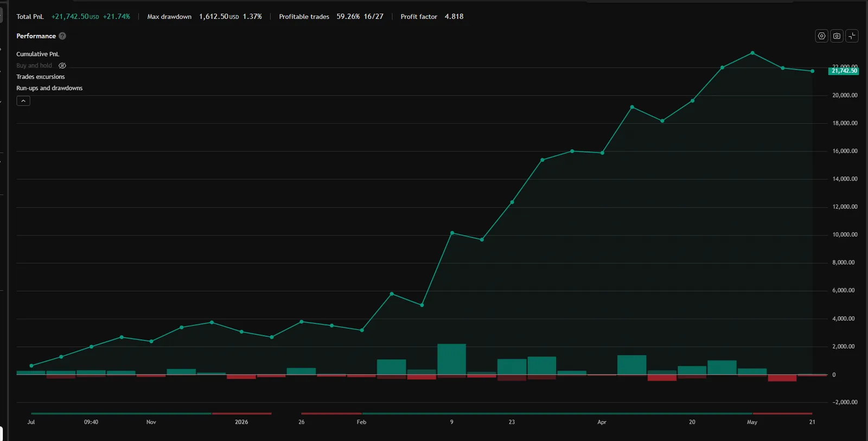Click the 12,000.00 axis label
This screenshot has width=868, height=441.
845,207
